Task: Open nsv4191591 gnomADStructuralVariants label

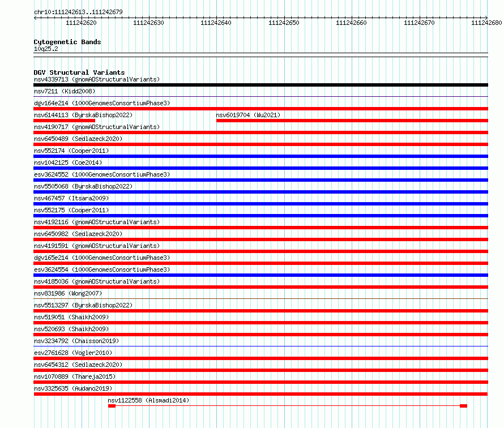Action: click(x=97, y=246)
